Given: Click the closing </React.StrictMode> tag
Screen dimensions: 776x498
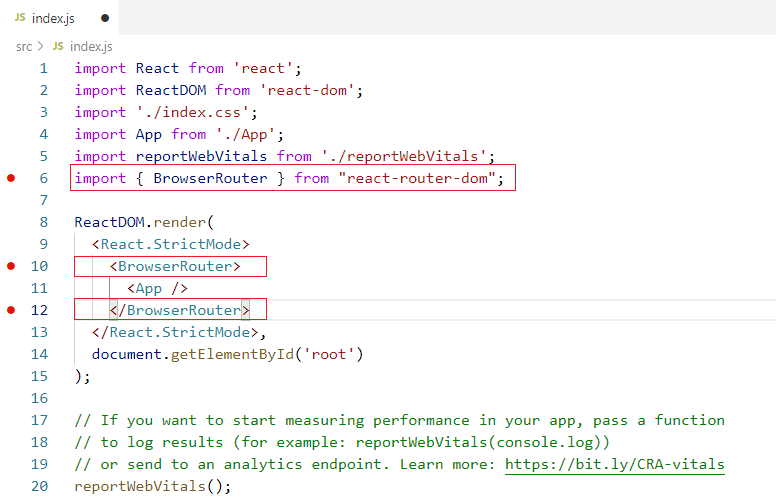Looking at the screenshot, I should click(x=178, y=332).
